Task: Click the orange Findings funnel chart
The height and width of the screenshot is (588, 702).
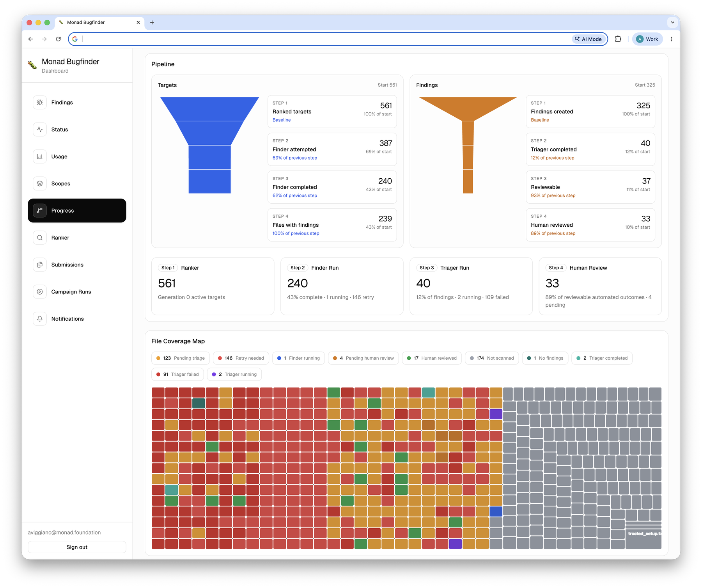Action: point(468,145)
